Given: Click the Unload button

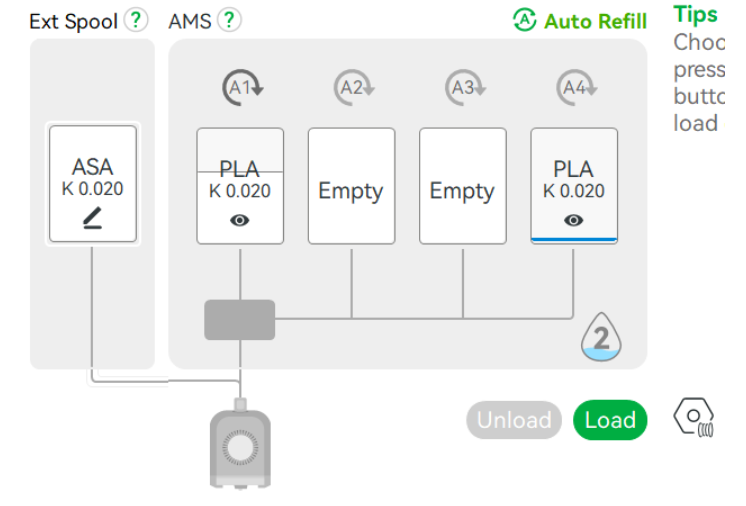Looking at the screenshot, I should point(514,420).
